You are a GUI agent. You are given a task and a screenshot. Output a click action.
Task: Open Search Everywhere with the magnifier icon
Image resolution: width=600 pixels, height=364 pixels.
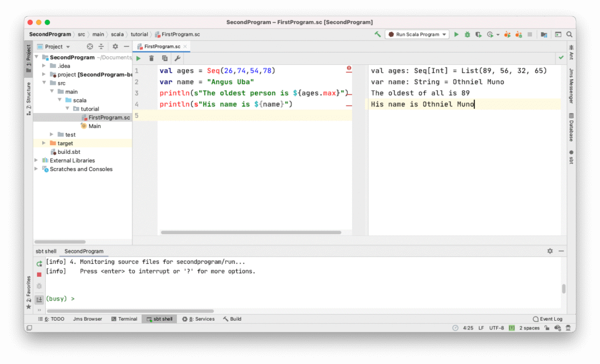pos(568,34)
